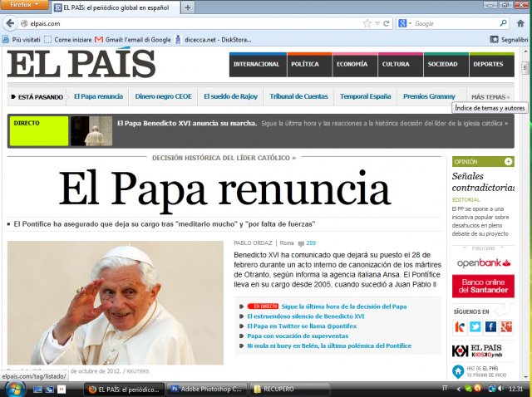
Task: Open 'Papa con vocación de superventas'
Action: click(x=298, y=336)
